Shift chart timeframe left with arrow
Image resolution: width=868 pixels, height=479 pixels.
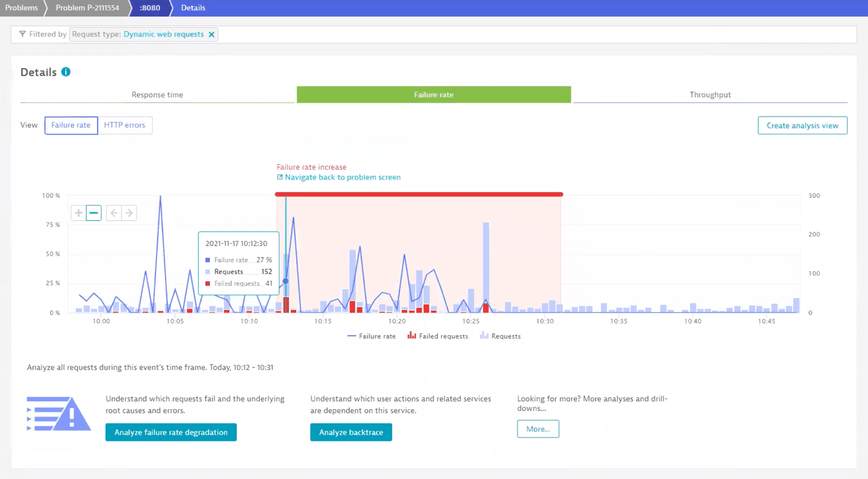pos(114,213)
